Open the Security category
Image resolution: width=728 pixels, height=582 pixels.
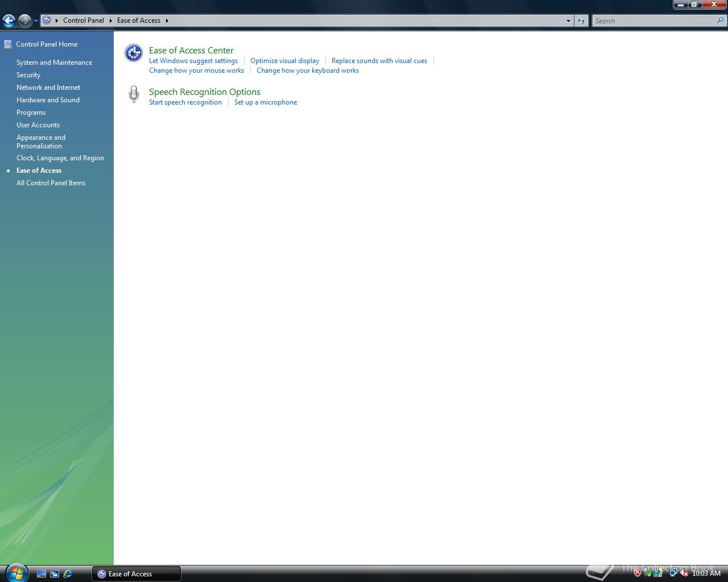[28, 75]
